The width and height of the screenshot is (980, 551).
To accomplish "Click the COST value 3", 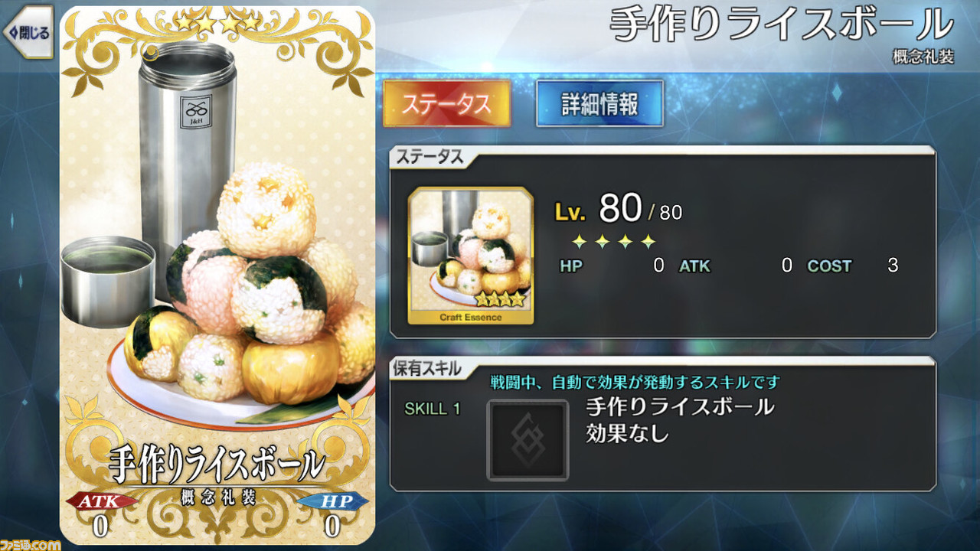I will [893, 266].
